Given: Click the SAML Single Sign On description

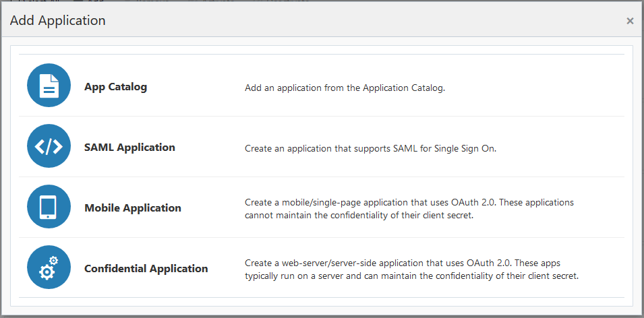Looking at the screenshot, I should 370,149.
